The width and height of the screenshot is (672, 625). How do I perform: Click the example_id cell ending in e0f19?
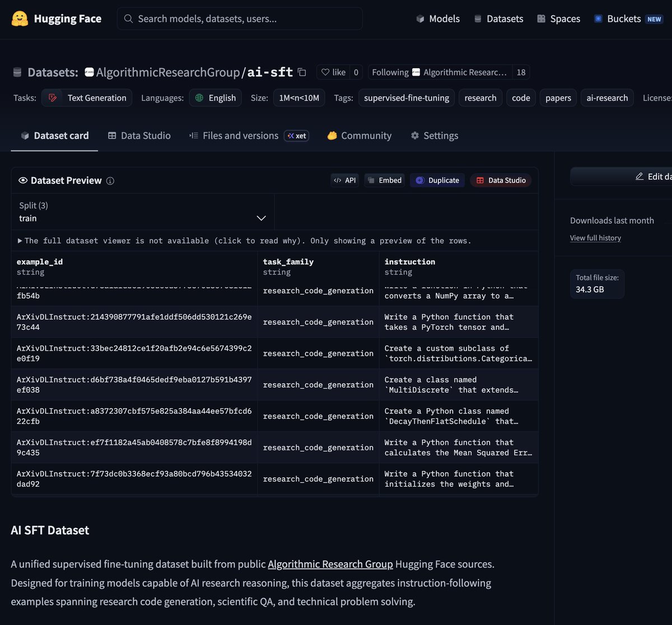pyautogui.click(x=134, y=353)
